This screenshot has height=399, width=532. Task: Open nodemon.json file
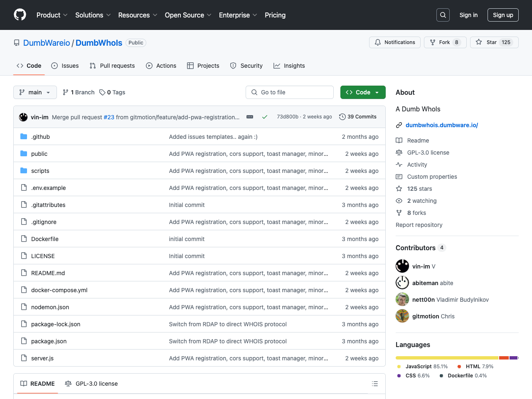(50, 307)
